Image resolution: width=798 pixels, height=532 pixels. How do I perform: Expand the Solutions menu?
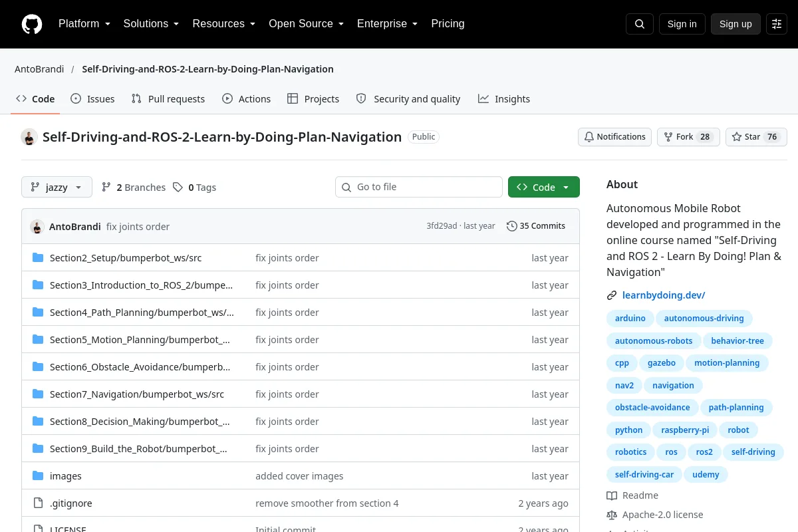point(151,24)
